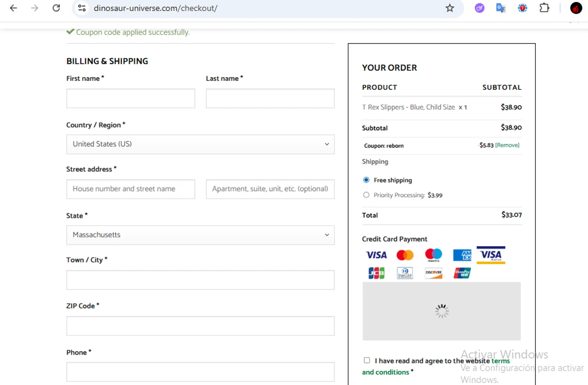Focus the Phone field
The width and height of the screenshot is (588, 385).
[200, 372]
